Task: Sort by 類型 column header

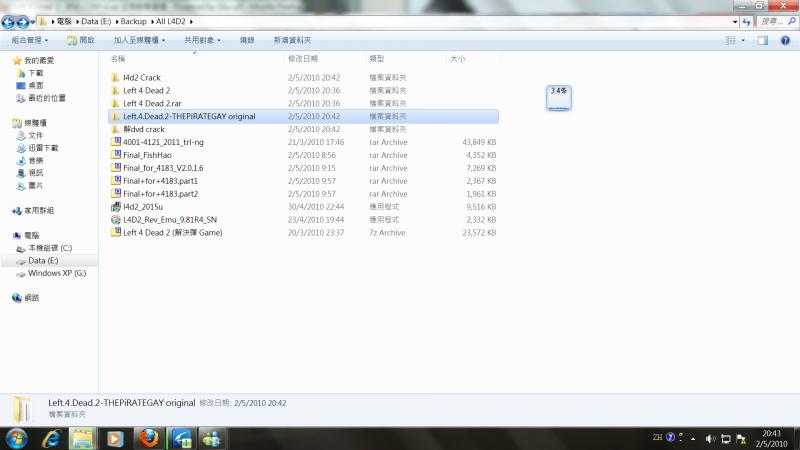Action: (377, 59)
